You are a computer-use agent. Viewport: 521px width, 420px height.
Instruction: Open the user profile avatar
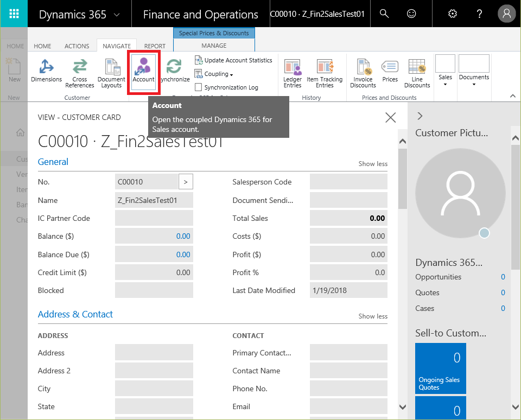pyautogui.click(x=506, y=14)
